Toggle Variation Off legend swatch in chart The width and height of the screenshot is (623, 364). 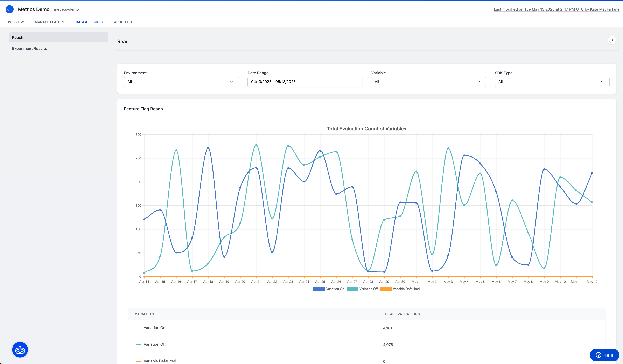point(352,289)
